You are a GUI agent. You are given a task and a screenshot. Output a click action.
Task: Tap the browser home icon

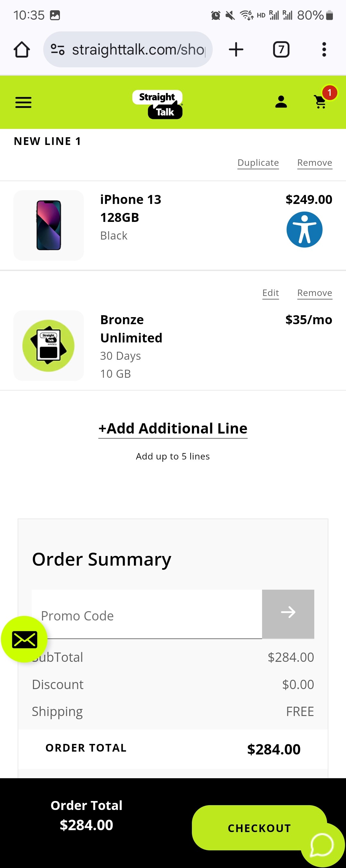click(x=21, y=49)
